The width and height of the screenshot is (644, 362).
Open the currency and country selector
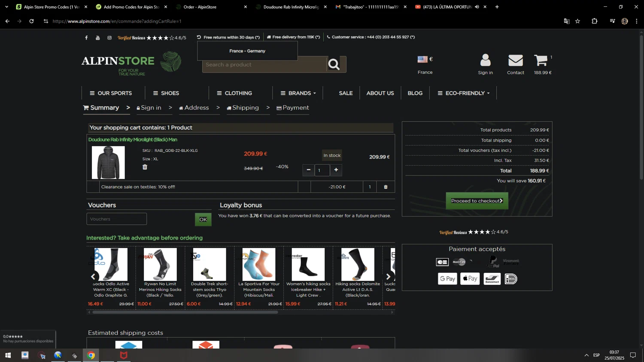point(425,64)
